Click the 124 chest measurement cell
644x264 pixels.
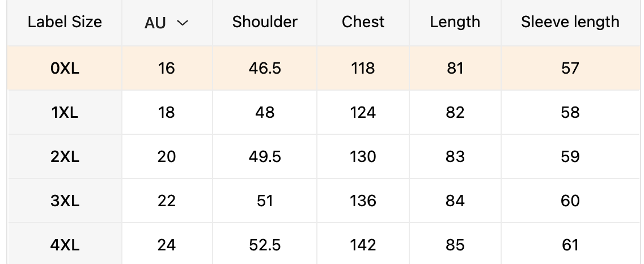tap(363, 112)
